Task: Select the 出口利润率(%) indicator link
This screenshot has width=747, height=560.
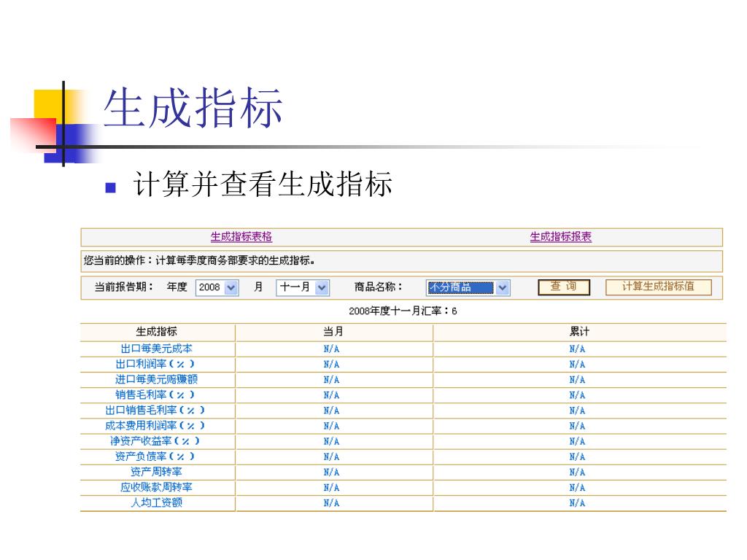Action: (x=155, y=364)
